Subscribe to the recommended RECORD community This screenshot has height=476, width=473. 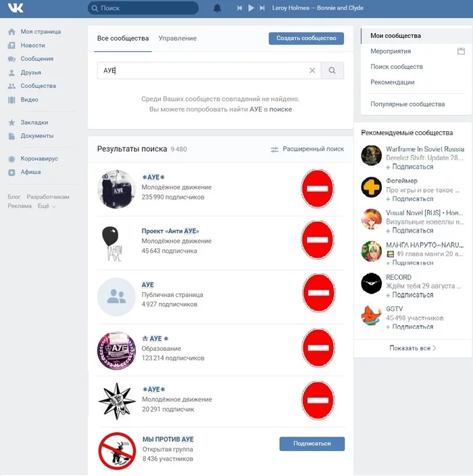pos(412,295)
